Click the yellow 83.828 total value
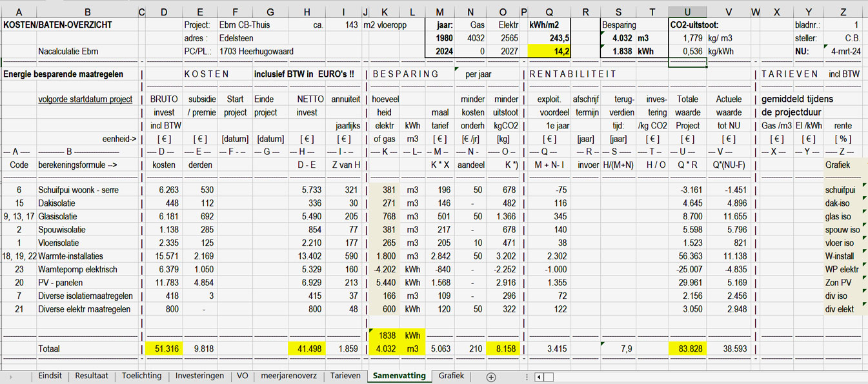This screenshot has width=868, height=384. pyautogui.click(x=687, y=349)
